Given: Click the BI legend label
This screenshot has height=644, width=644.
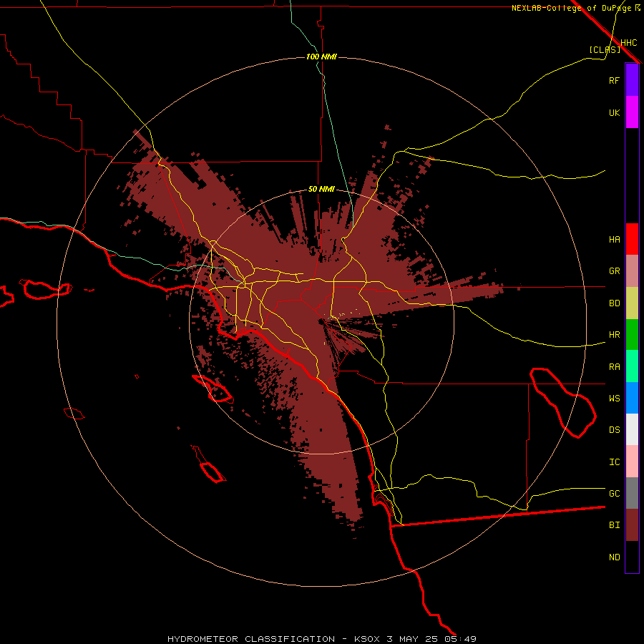Looking at the screenshot, I should [614, 525].
